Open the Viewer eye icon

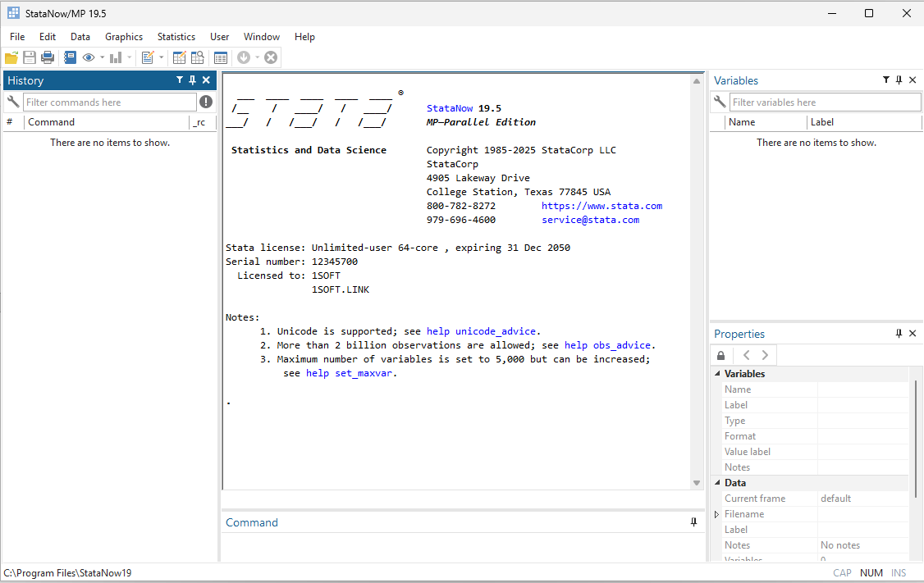89,57
